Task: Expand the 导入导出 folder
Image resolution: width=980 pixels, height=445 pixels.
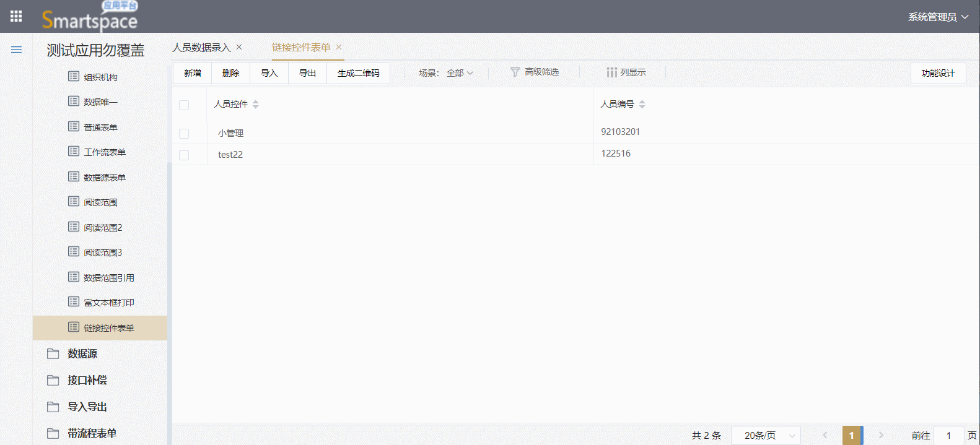Action: [87, 407]
